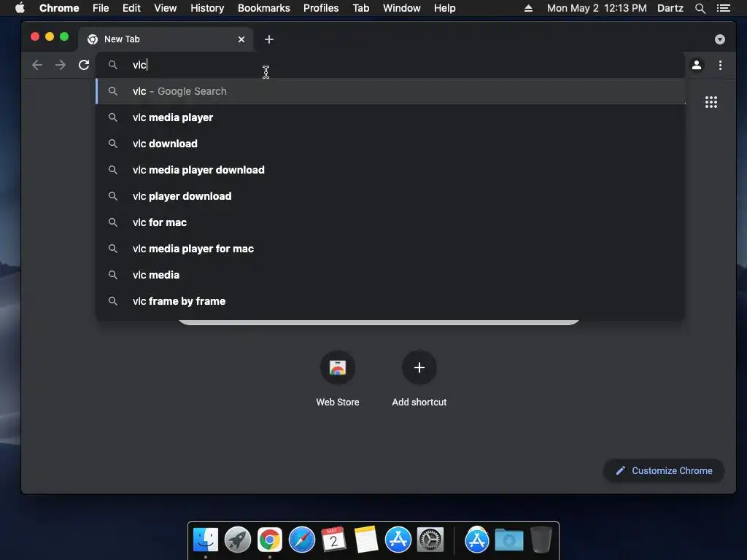
Task: Close the New Tab tab
Action: (x=241, y=39)
